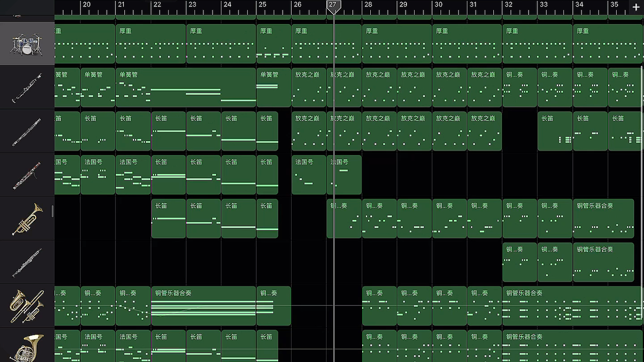Select clarinet track 放克之巅 region at bar 26
The width and height of the screenshot is (644, 362).
[x=309, y=88]
